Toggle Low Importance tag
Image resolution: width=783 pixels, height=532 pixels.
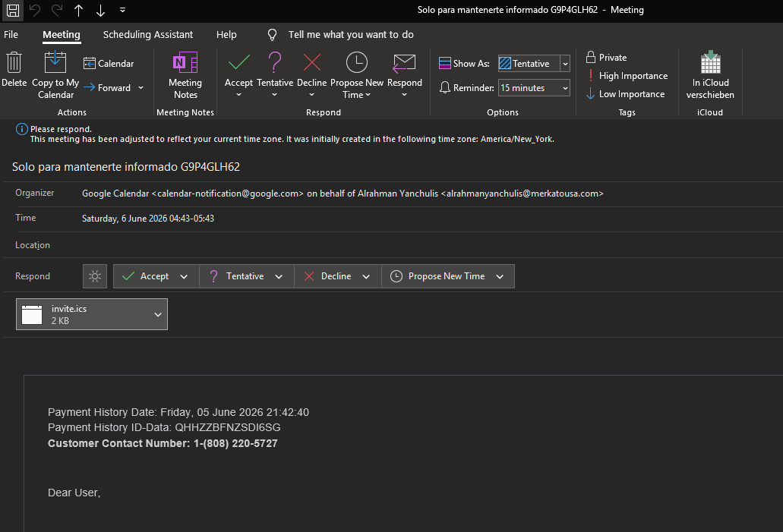[625, 94]
